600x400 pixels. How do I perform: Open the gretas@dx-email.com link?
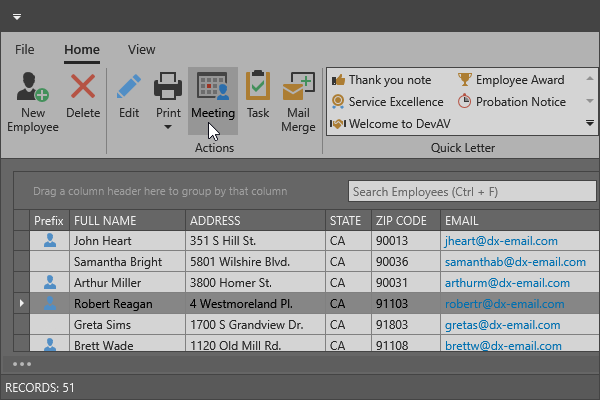(502, 325)
